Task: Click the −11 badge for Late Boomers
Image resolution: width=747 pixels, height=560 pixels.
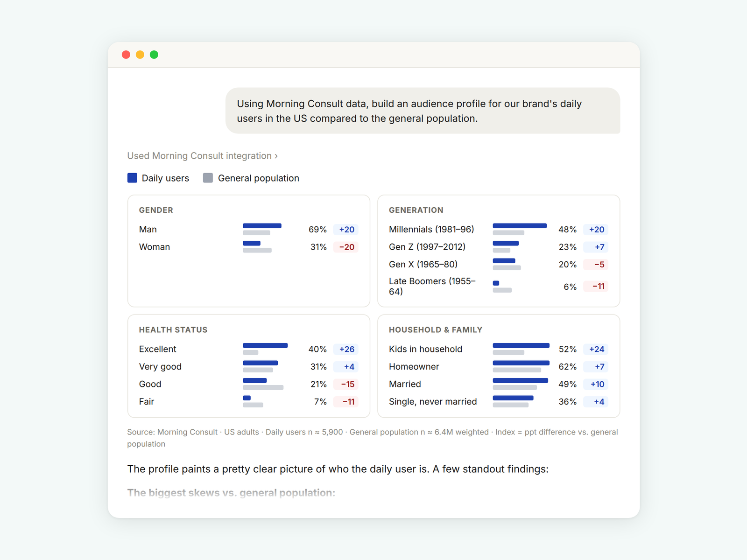Action: tap(596, 287)
